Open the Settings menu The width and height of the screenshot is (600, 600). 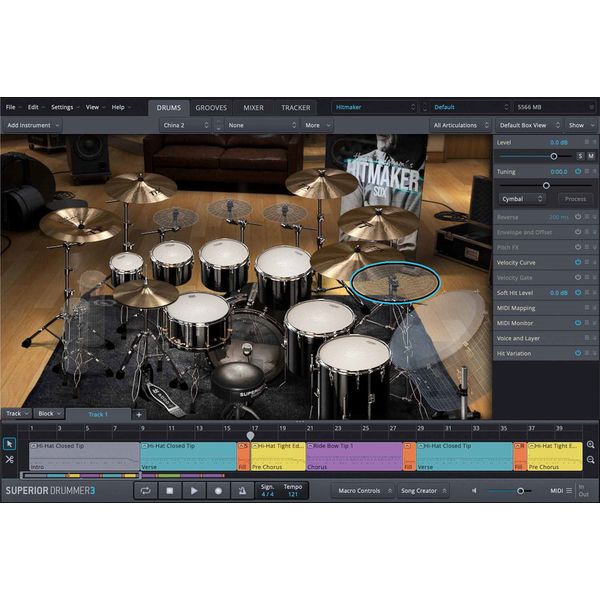pos(65,107)
